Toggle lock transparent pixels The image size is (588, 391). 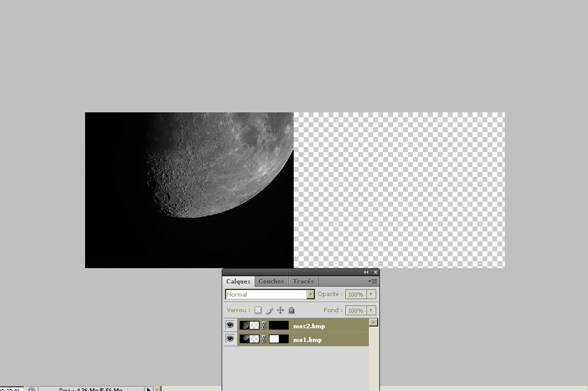pos(258,310)
